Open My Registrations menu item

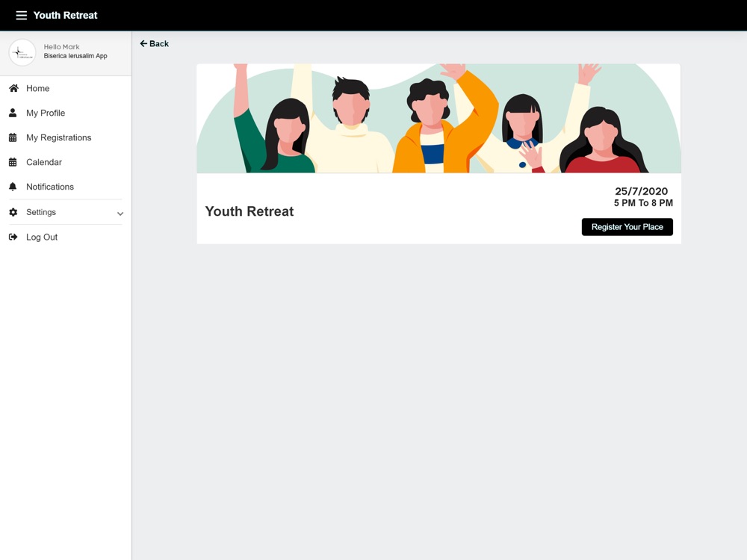pos(66,137)
